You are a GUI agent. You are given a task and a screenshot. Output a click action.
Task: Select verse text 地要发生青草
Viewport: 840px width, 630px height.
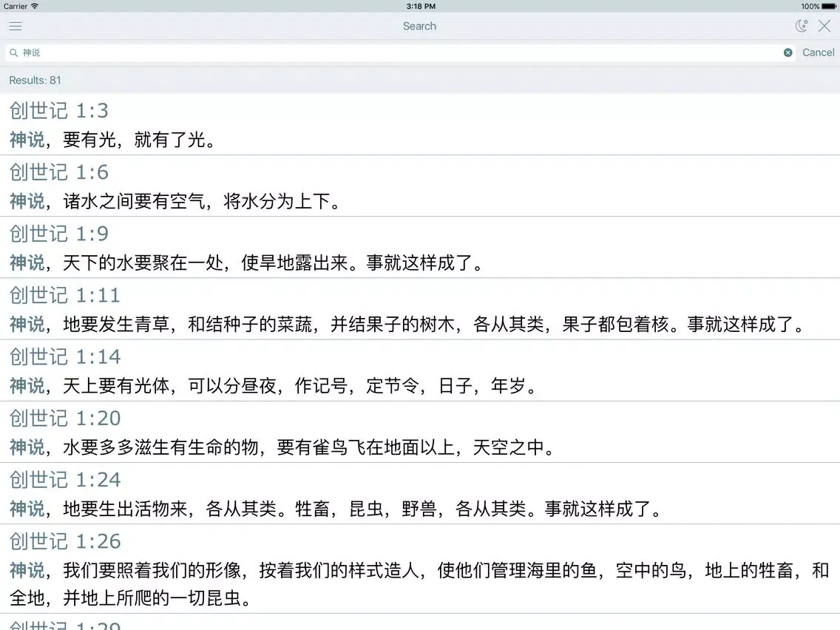pyautogui.click(x=116, y=325)
